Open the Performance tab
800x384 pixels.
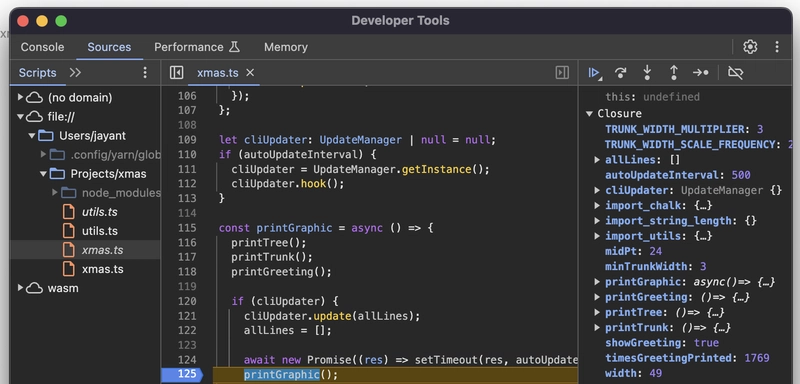coord(188,47)
